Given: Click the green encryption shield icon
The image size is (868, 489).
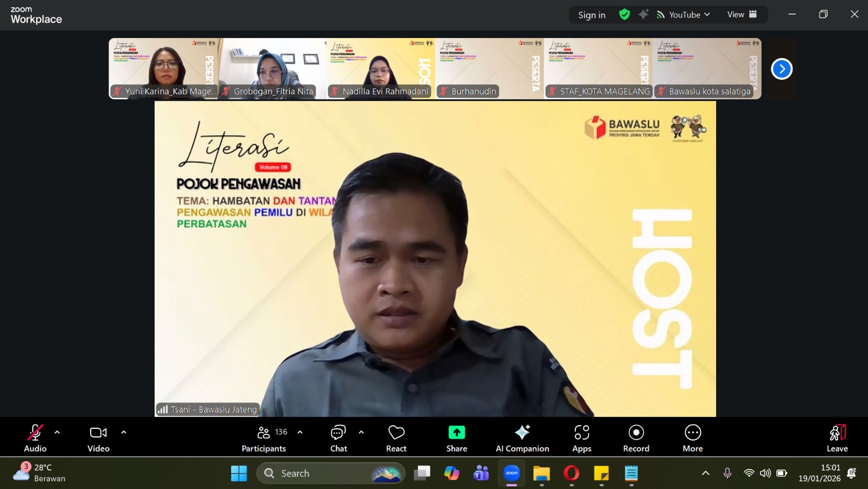Looking at the screenshot, I should click(x=624, y=15).
